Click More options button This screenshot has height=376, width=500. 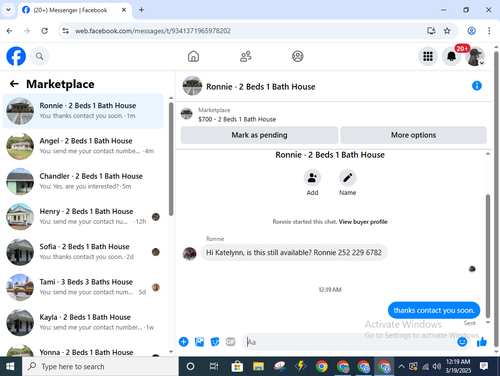point(413,135)
